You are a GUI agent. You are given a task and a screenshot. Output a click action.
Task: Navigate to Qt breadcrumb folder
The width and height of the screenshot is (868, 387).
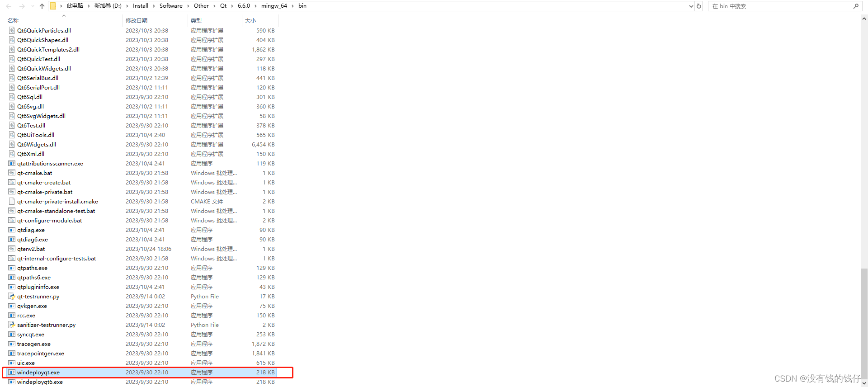[x=223, y=6]
